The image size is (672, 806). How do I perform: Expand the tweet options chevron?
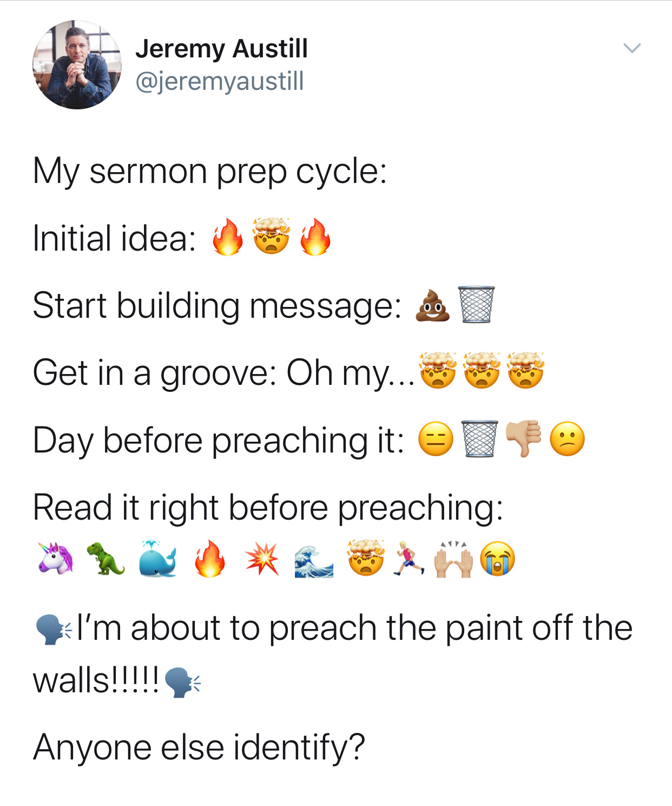[631, 48]
